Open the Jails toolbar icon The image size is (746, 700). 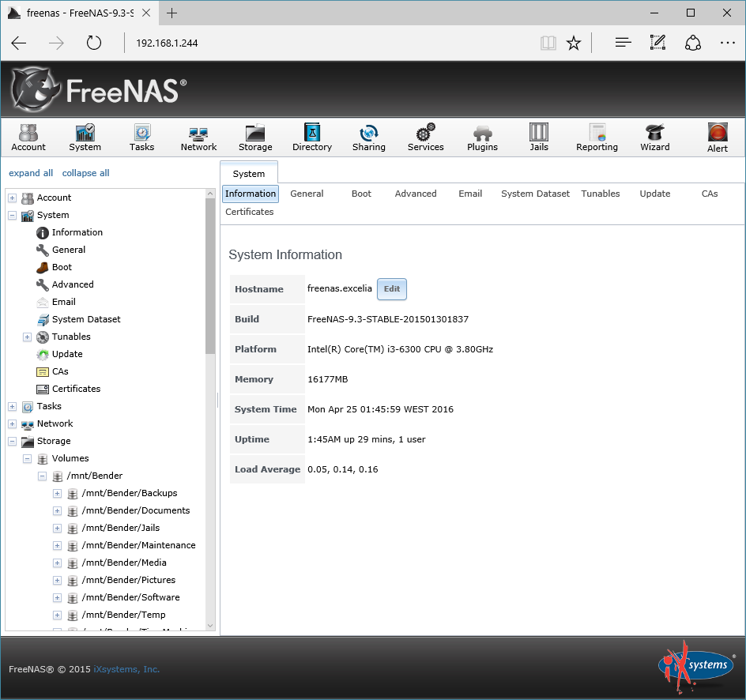(539, 137)
